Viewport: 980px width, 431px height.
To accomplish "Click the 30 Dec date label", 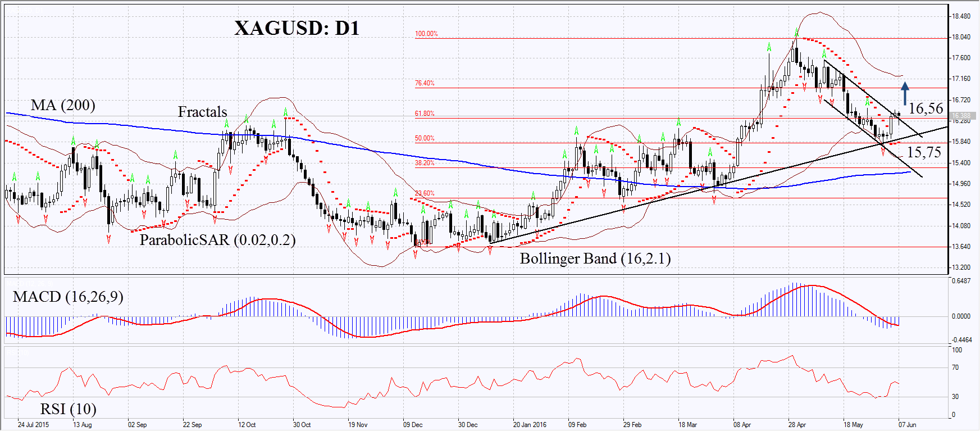I will click(x=468, y=425).
